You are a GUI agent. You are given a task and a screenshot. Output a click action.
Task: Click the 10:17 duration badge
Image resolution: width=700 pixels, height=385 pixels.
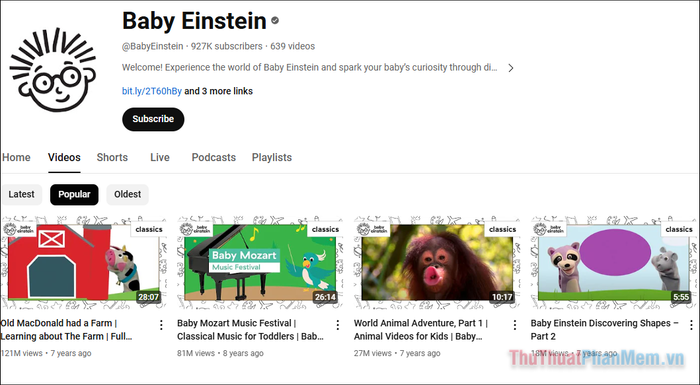click(502, 297)
